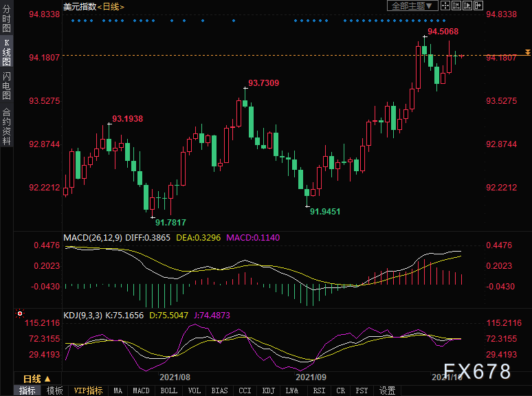Image resolution: width=532 pixels, height=396 pixels.
Task: Click the 2021/08 date axis label
Action: (x=175, y=377)
